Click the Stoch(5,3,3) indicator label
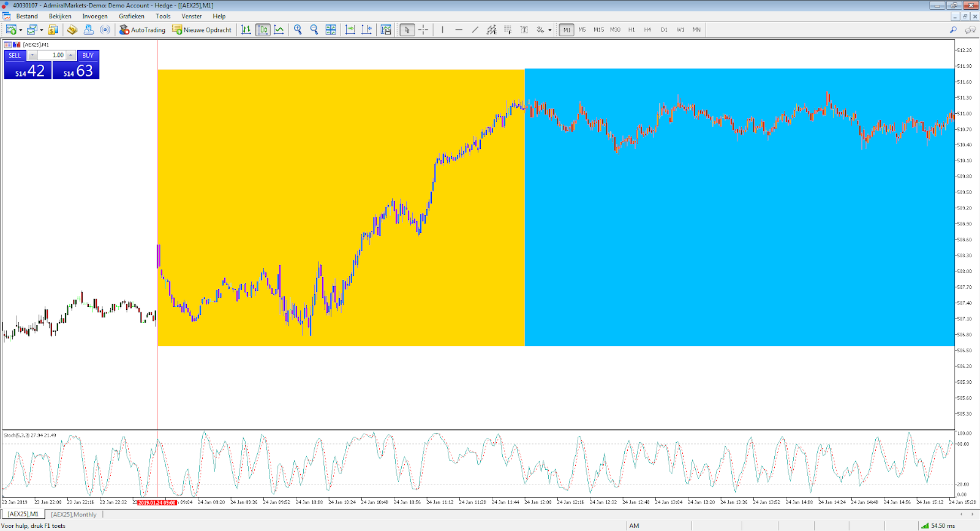This screenshot has width=980, height=531. pos(30,435)
